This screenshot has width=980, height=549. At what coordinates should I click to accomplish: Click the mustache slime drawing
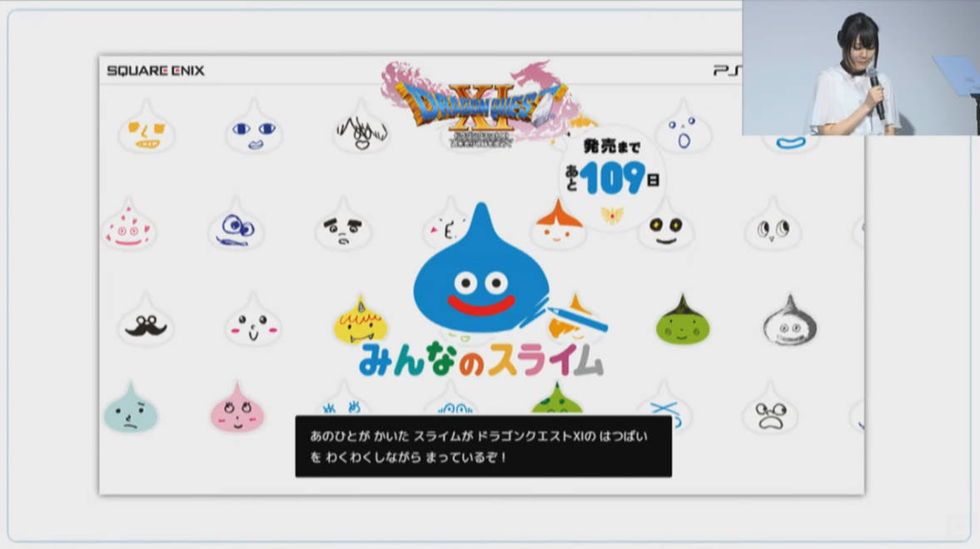[146, 322]
